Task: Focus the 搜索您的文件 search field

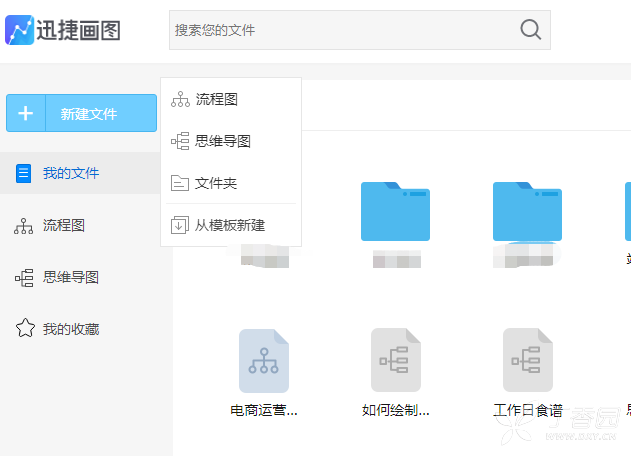Action: (359, 30)
